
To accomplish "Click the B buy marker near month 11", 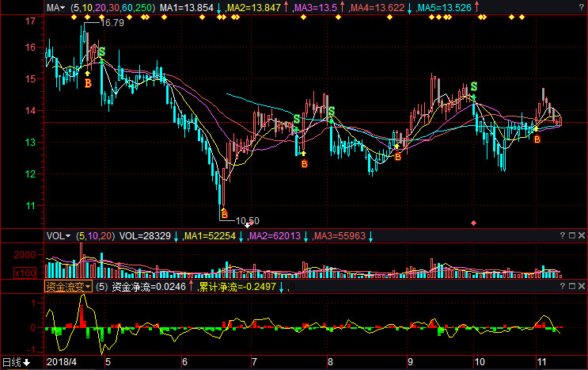I will point(537,139).
